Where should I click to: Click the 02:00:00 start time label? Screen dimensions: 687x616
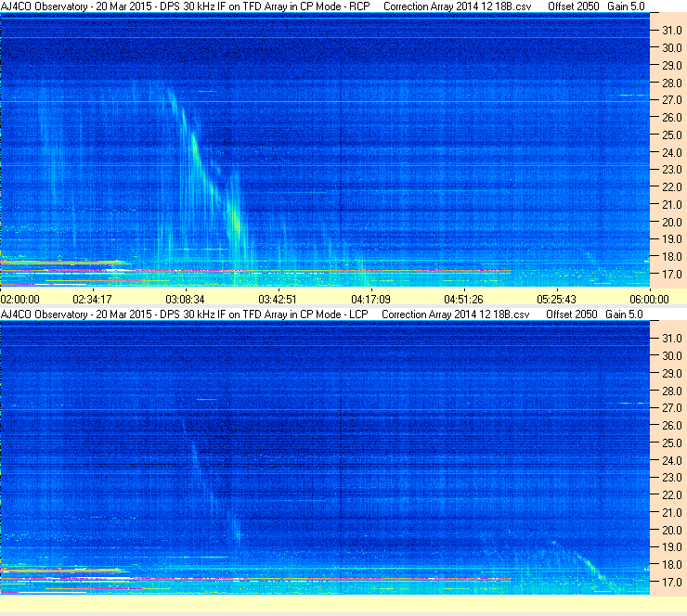point(20,300)
